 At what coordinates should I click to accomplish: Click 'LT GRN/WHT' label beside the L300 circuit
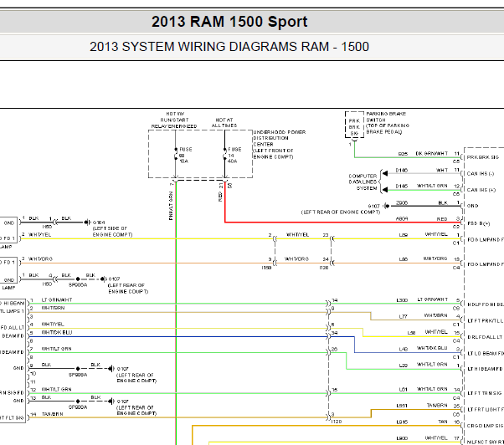(x=432, y=299)
